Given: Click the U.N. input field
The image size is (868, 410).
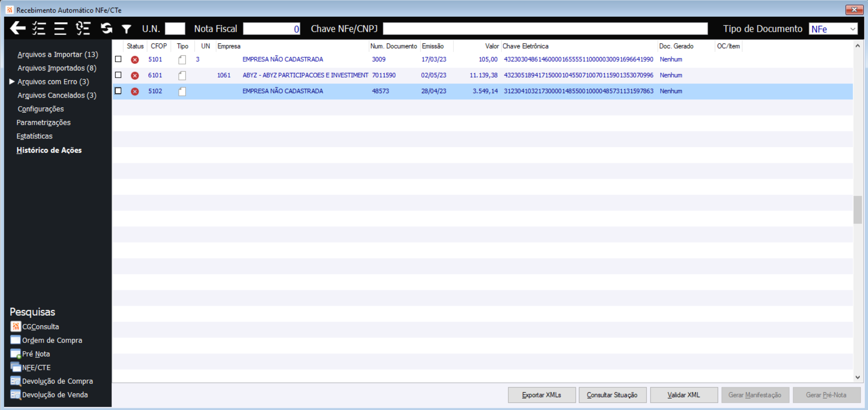Looking at the screenshot, I should coord(175,29).
